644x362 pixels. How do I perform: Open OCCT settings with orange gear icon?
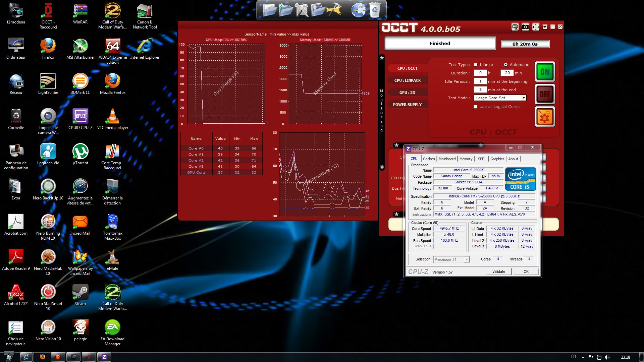(545, 117)
